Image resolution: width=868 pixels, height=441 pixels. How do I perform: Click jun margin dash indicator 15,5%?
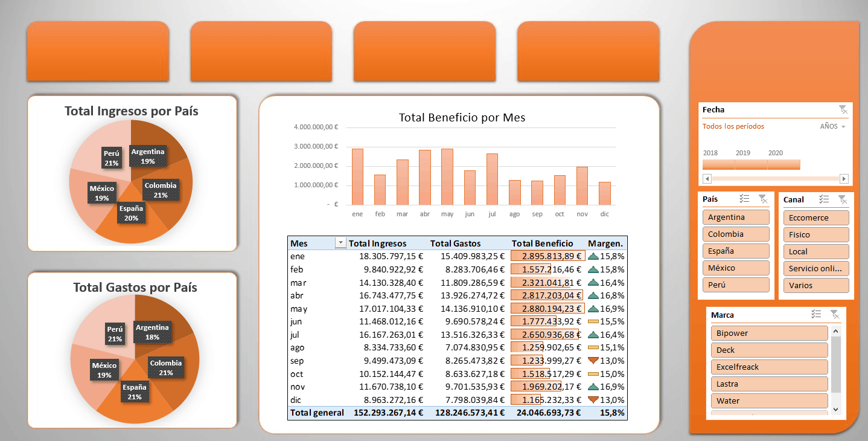click(x=593, y=321)
